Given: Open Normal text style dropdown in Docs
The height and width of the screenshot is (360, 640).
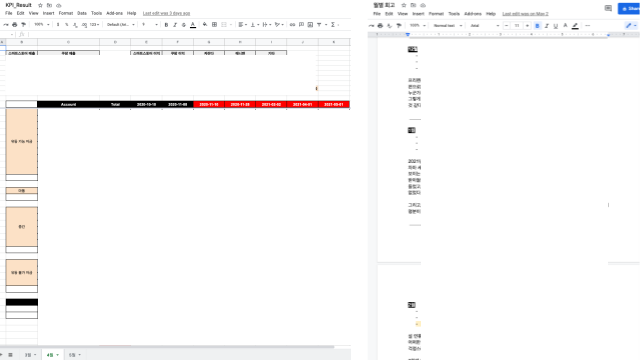Looking at the screenshot, I should (x=448, y=25).
